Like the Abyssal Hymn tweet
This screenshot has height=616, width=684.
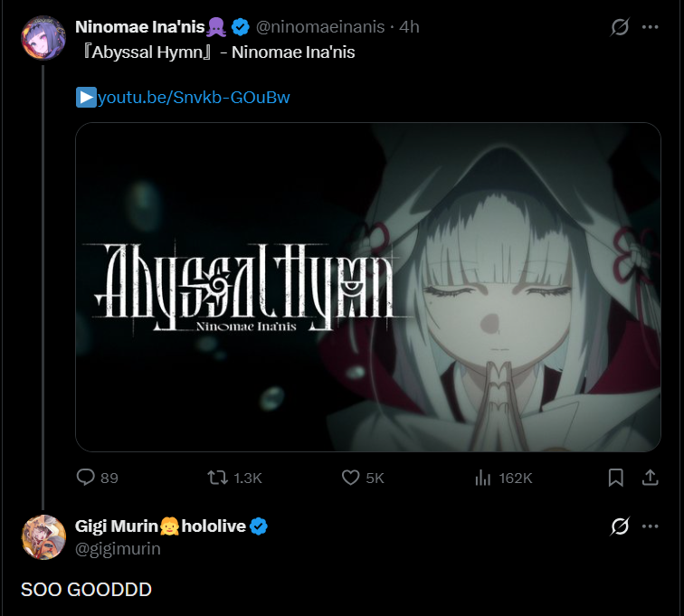tap(351, 478)
